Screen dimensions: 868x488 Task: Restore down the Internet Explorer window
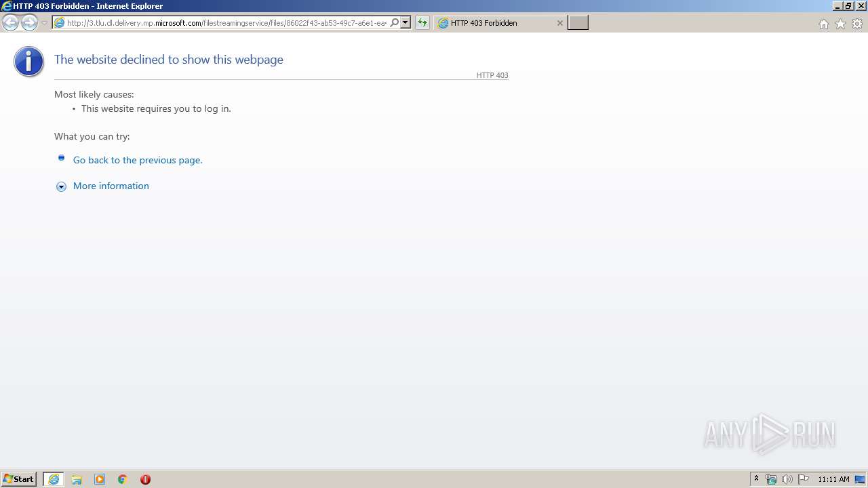pyautogui.click(x=848, y=6)
